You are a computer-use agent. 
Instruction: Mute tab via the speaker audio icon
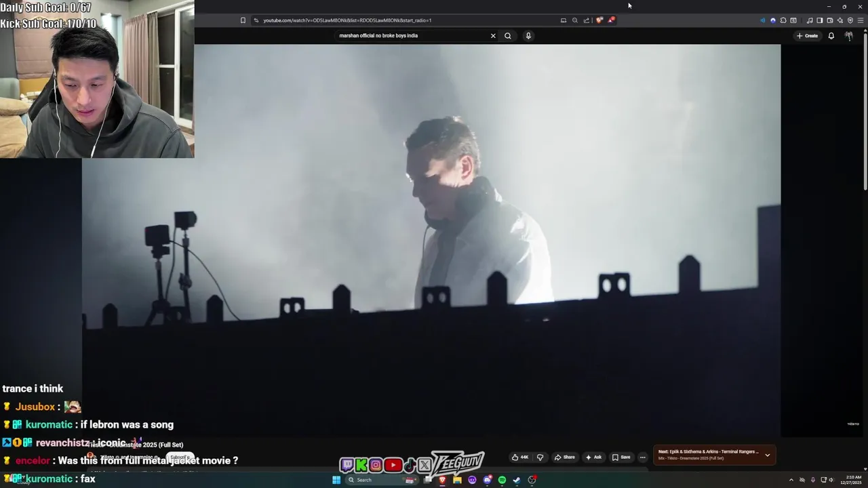(763, 20)
